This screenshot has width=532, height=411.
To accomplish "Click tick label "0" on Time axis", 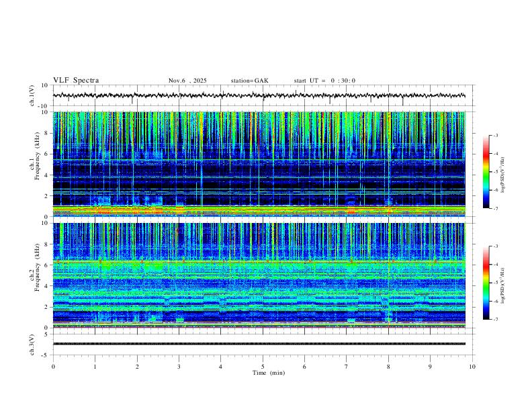I will pyautogui.click(x=53, y=367).
